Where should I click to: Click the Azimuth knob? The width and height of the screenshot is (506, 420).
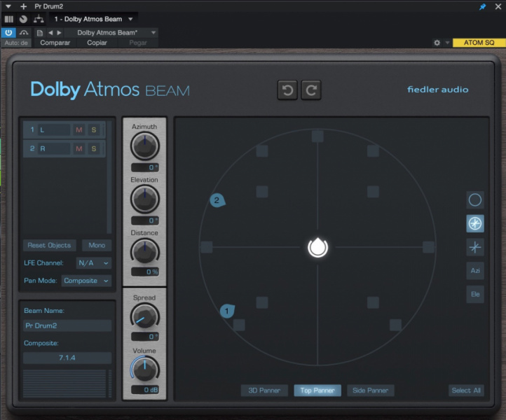click(x=144, y=146)
